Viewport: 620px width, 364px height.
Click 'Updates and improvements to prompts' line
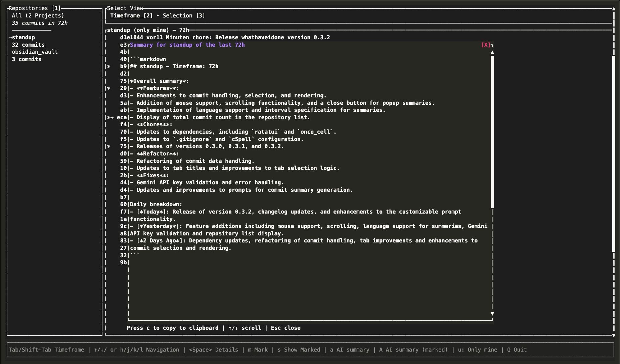(241, 190)
